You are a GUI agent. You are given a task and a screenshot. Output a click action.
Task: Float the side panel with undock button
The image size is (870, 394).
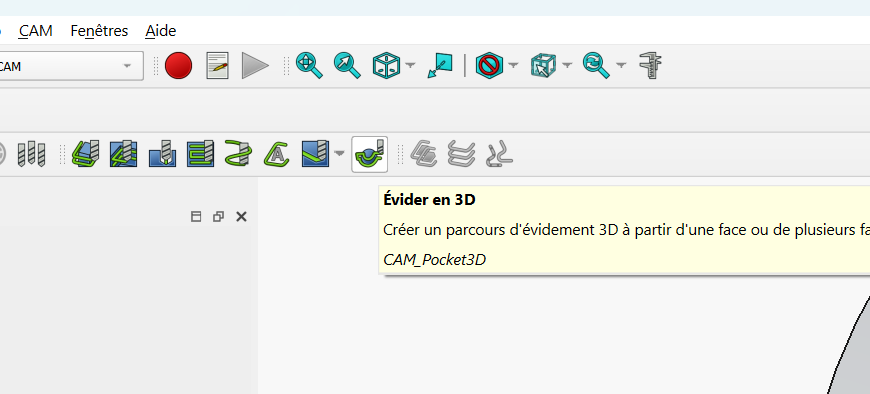(x=218, y=216)
